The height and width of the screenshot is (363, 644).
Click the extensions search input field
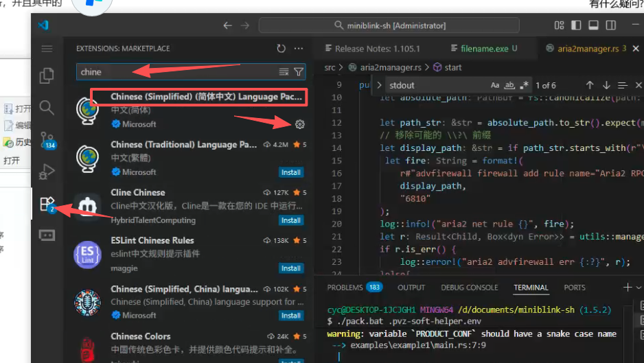[177, 72]
